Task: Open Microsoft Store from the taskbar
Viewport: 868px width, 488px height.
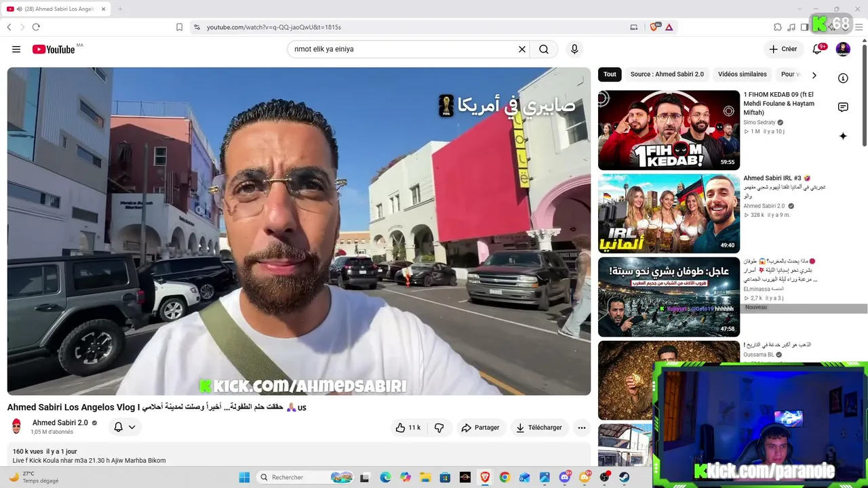Action: (445, 477)
